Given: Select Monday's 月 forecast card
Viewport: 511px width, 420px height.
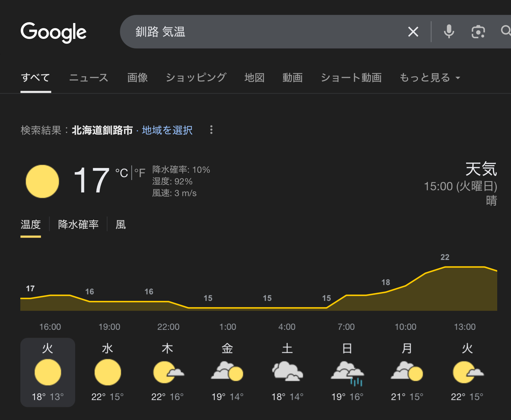Looking at the screenshot, I should tap(407, 372).
